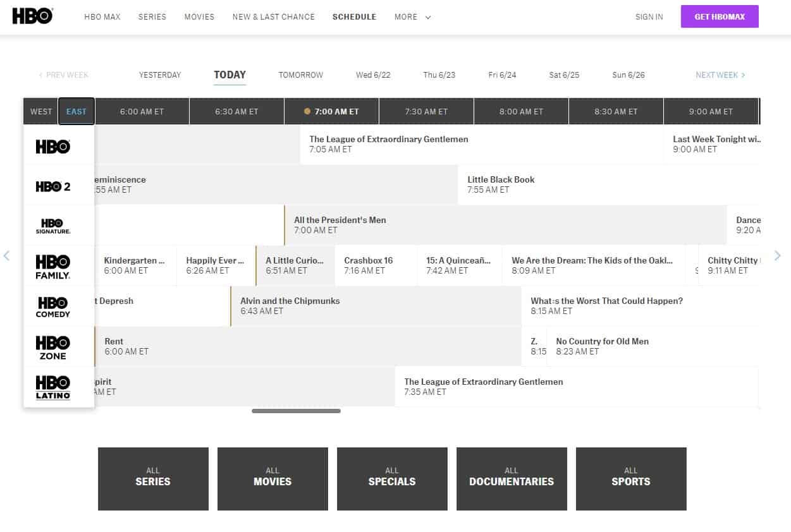Open NEW & LAST CHANCE page
This screenshot has width=791, height=532.
pos(274,17)
